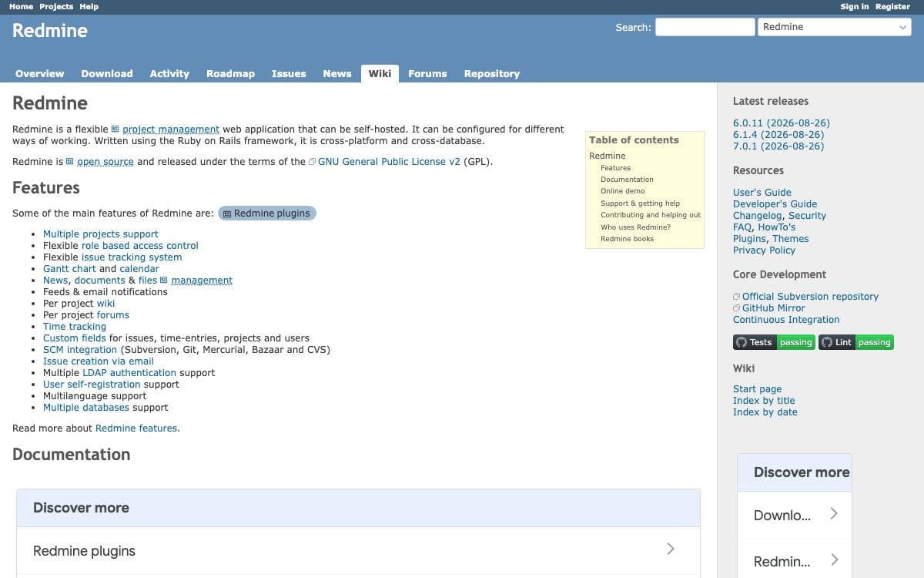Open the Repository tab
Image resolution: width=924 pixels, height=578 pixels.
tap(492, 74)
